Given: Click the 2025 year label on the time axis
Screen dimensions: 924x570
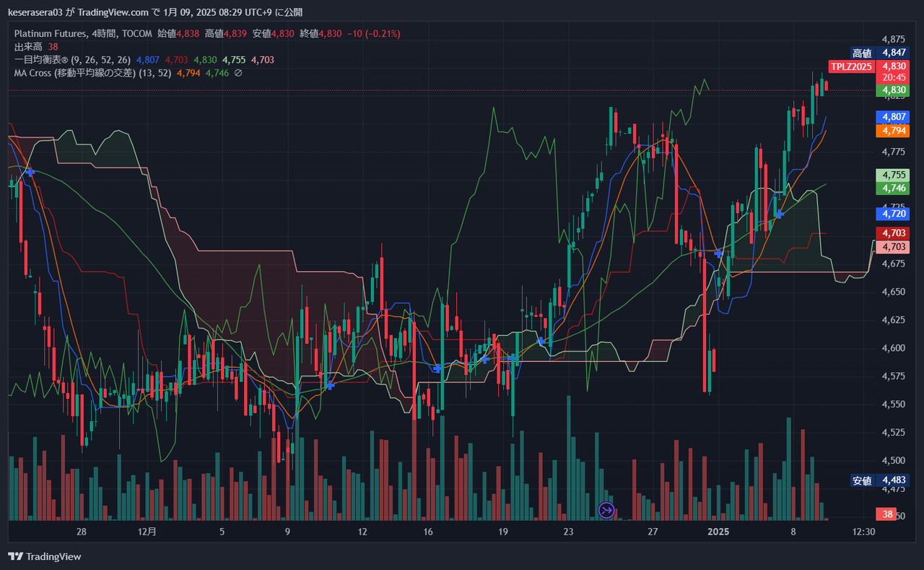Looking at the screenshot, I should click(x=718, y=532).
